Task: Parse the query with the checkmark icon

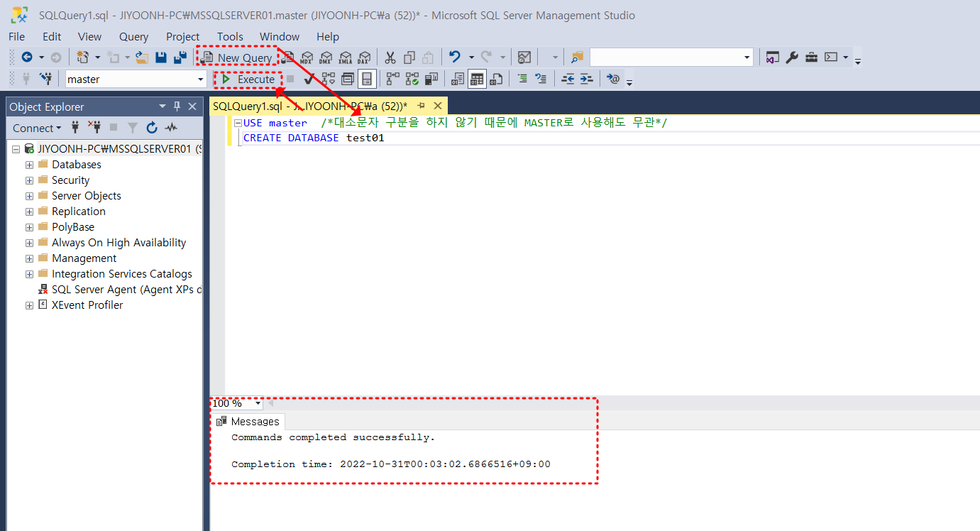Action: click(309, 79)
